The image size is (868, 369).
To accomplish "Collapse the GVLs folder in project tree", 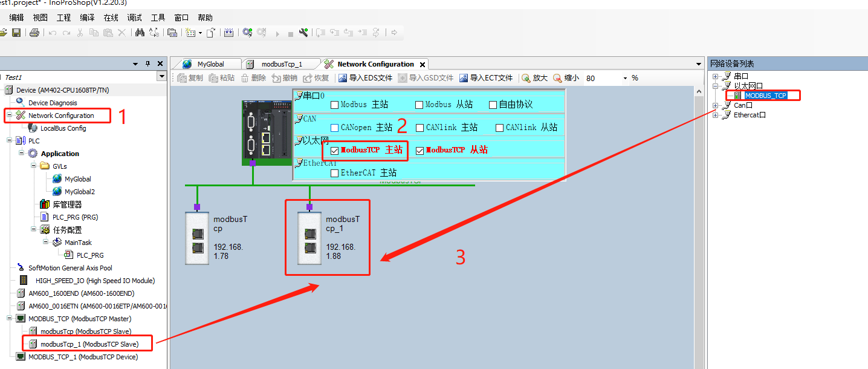I will coord(34,166).
